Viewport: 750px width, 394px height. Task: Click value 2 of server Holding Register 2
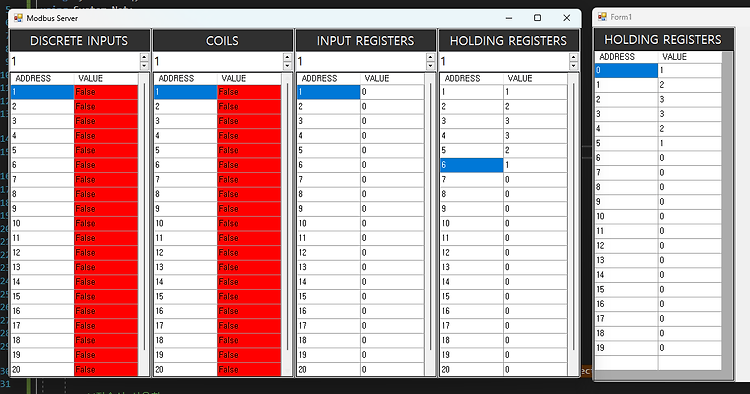[535, 106]
